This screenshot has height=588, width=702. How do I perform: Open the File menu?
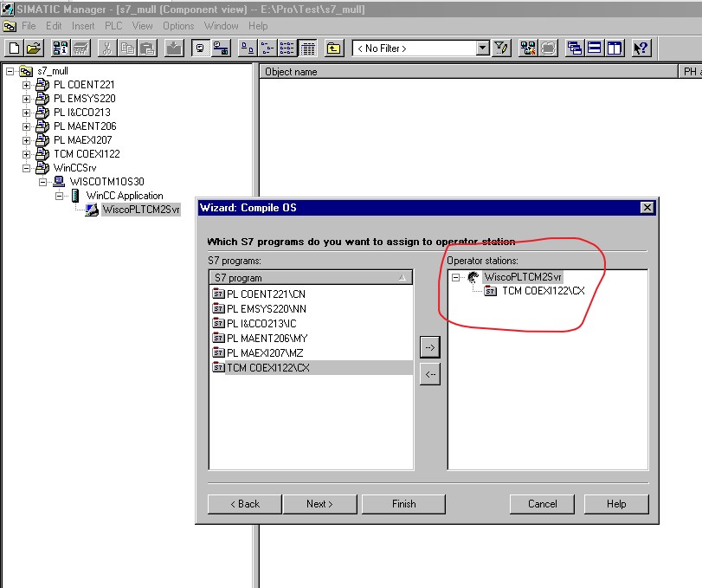(x=29, y=26)
